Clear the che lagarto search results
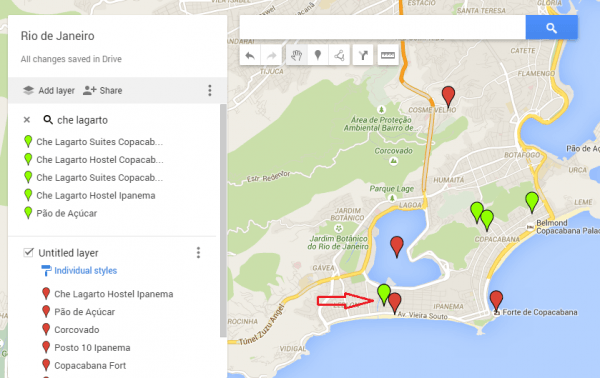This screenshot has width=600, height=378. tap(27, 120)
